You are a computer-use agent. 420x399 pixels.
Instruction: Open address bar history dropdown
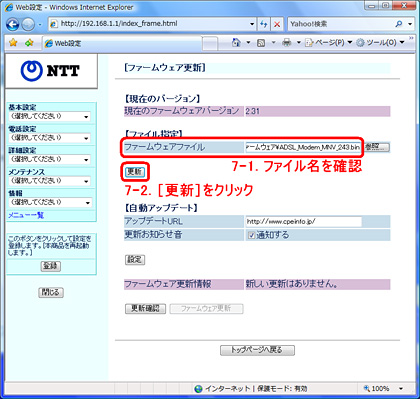pos(252,24)
